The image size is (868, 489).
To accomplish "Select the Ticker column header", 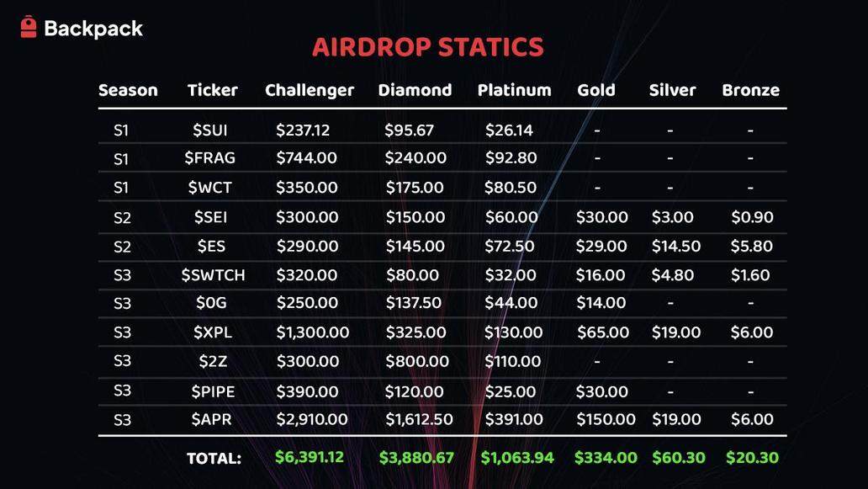I will click(213, 90).
